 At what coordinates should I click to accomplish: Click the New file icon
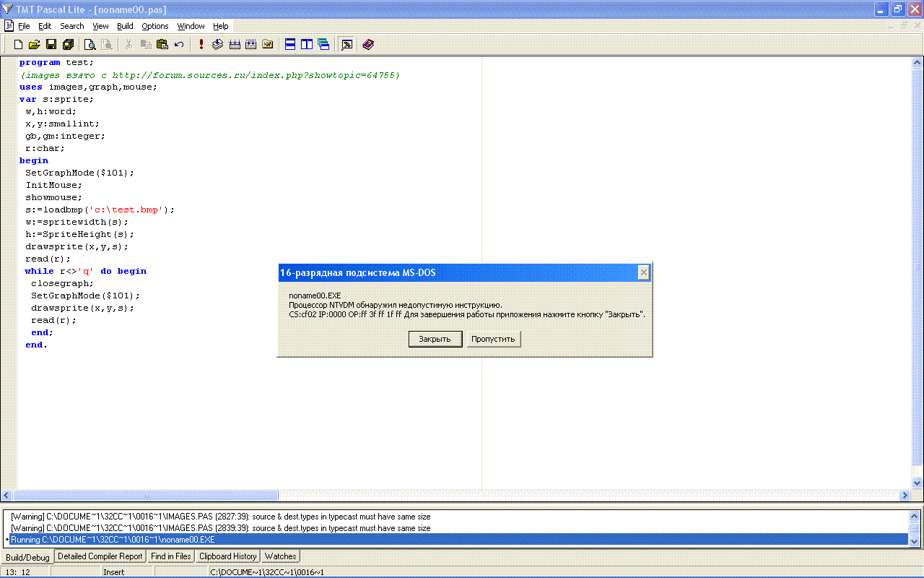[x=19, y=45]
